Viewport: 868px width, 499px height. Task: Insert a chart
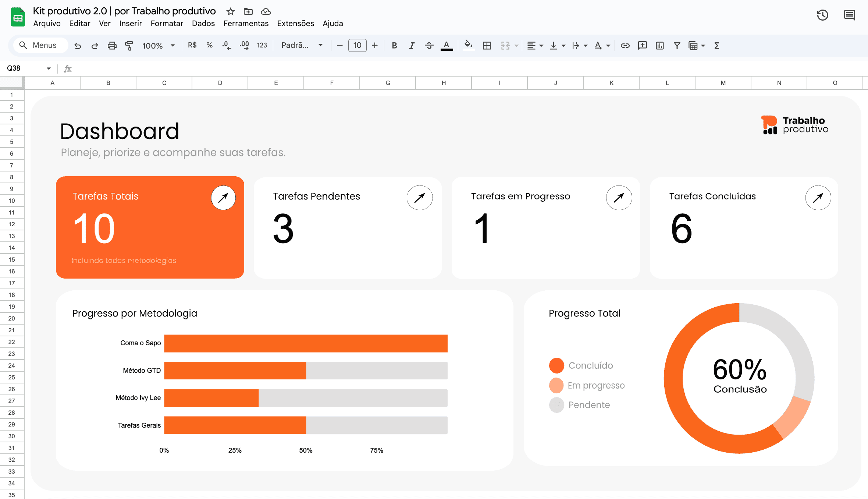(660, 46)
